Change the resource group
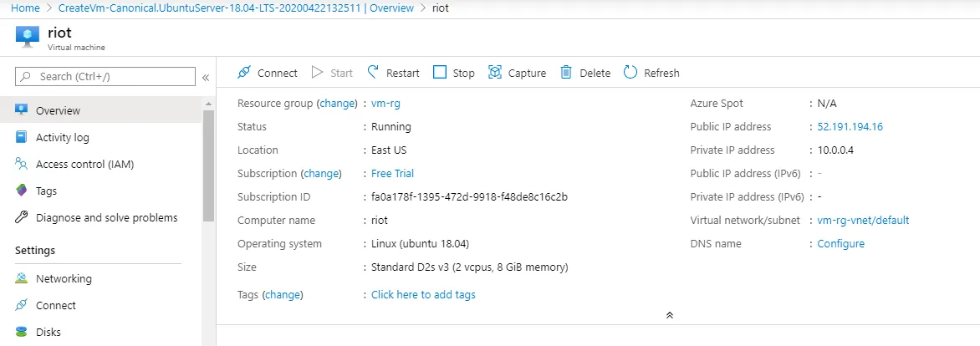Image resolution: width=980 pixels, height=346 pixels. coord(338,103)
